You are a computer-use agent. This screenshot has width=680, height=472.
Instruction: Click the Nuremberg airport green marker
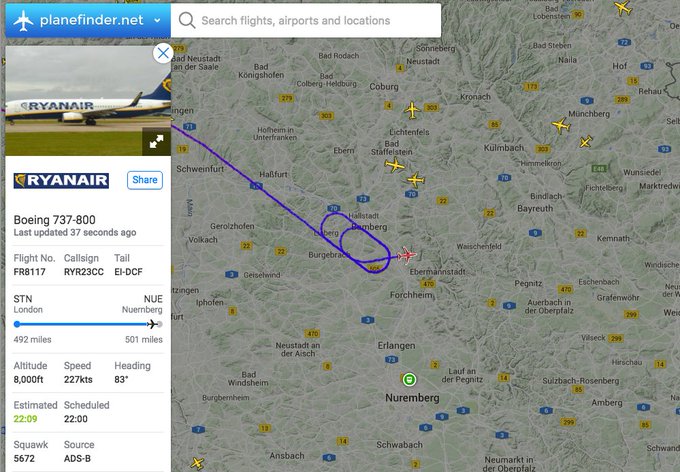(x=409, y=380)
